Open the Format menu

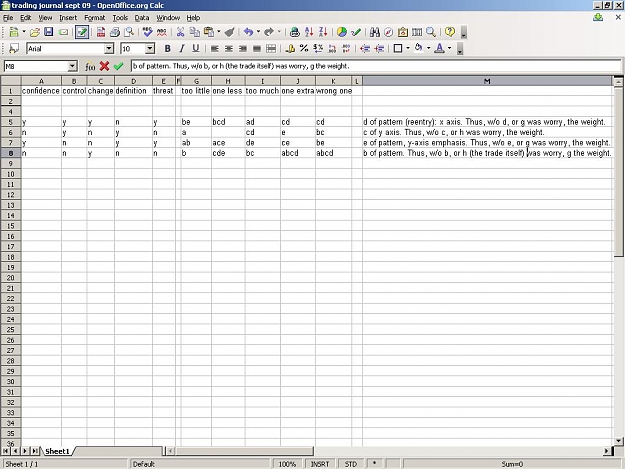point(94,18)
